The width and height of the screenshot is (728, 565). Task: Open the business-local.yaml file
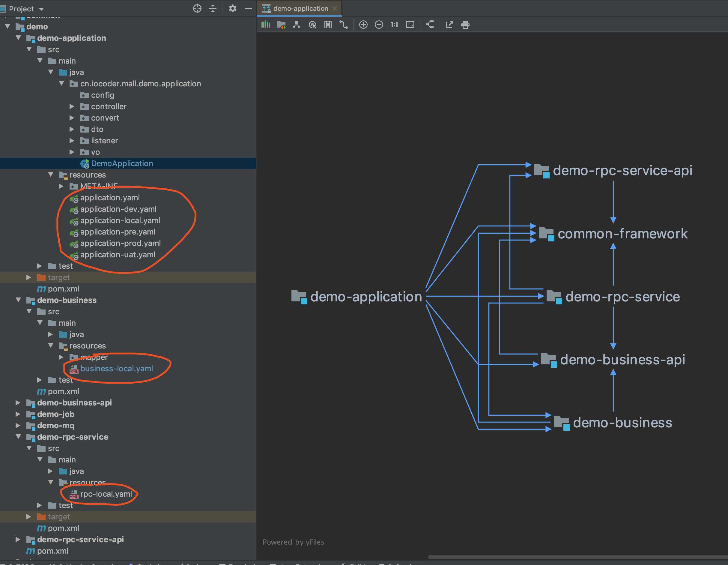(x=116, y=368)
